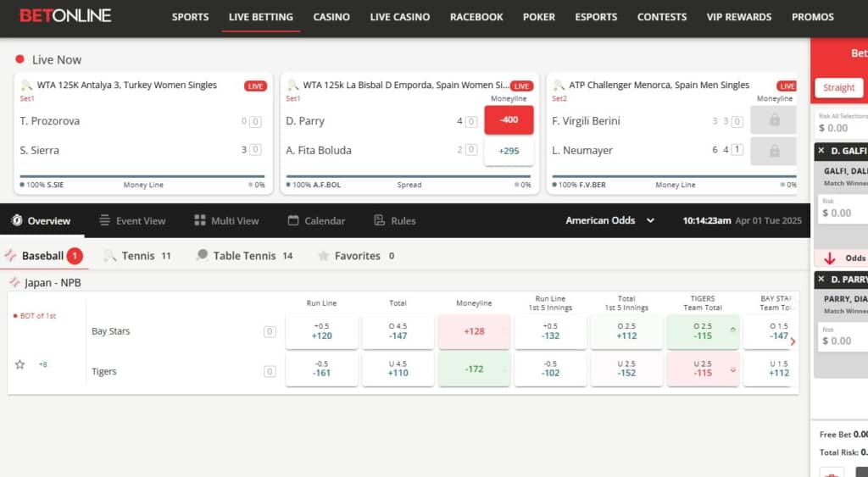
Task: Pick A. Fita Boluda +295 moneyline
Action: click(x=509, y=151)
